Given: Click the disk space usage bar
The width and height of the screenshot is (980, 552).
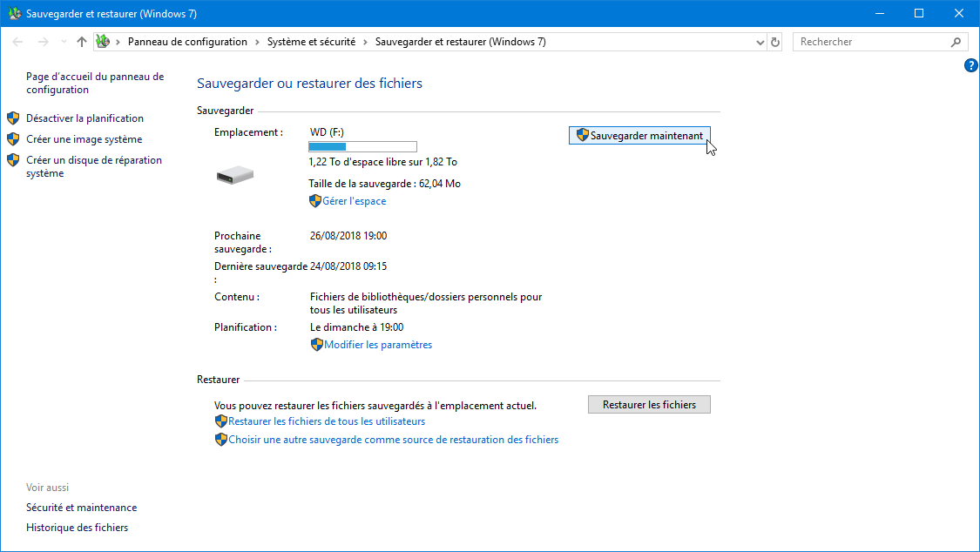Looking at the screenshot, I should point(362,147).
